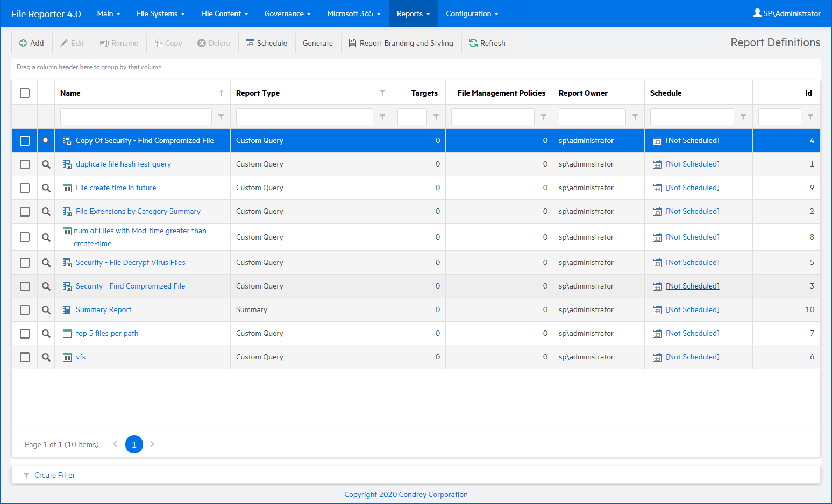
Task: Click the report icon next to top 5 files per path
Action: [67, 334]
